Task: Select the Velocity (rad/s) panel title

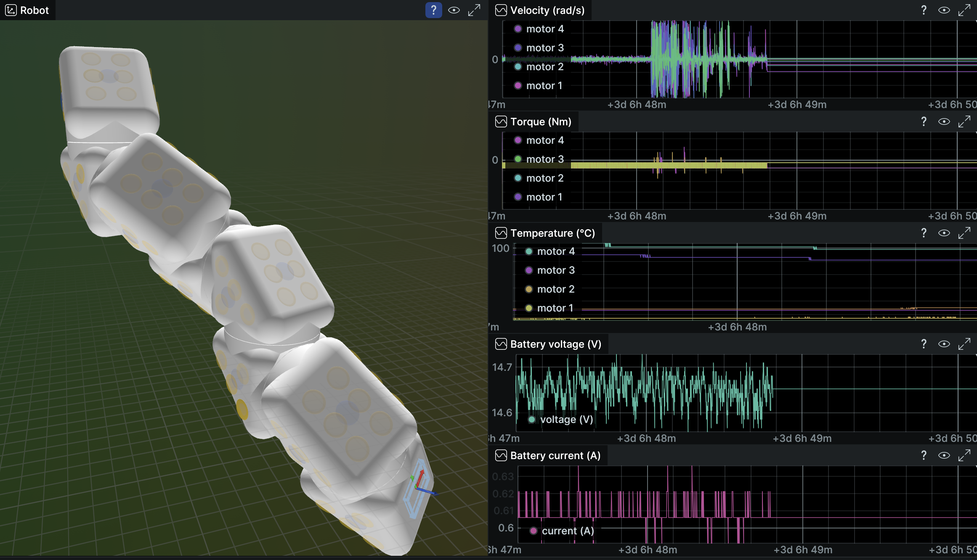Action: pos(547,10)
